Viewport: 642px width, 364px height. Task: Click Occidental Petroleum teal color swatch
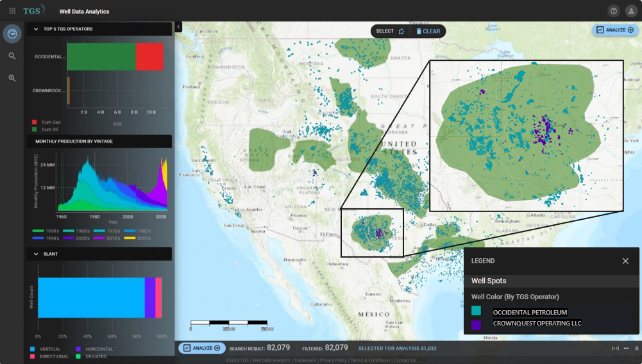(x=476, y=311)
